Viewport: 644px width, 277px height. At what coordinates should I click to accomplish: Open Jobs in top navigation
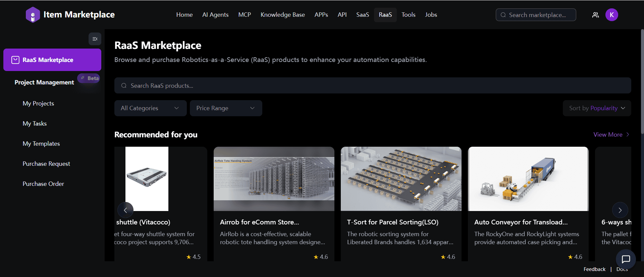click(431, 15)
